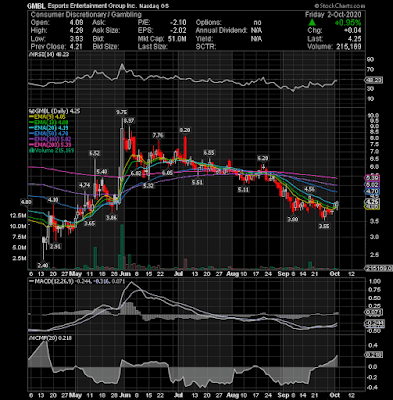
Task: Click the header Volume value 215,169
Action: [348, 47]
